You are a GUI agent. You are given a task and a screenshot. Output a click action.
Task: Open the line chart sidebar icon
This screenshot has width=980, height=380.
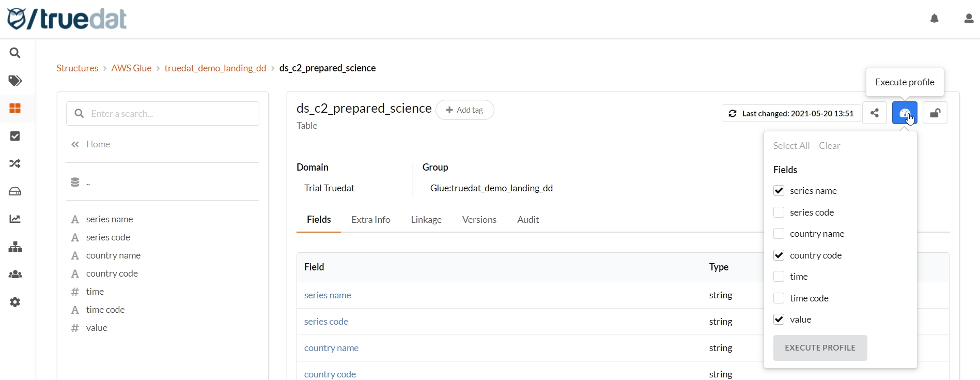point(15,219)
